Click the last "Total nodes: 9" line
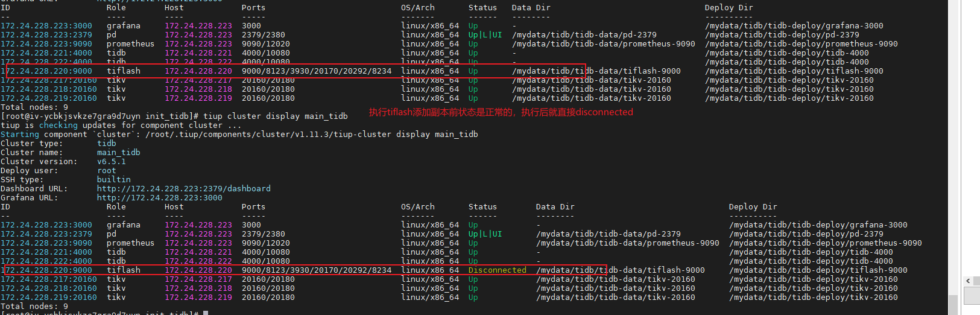980x315 pixels. tap(34, 307)
